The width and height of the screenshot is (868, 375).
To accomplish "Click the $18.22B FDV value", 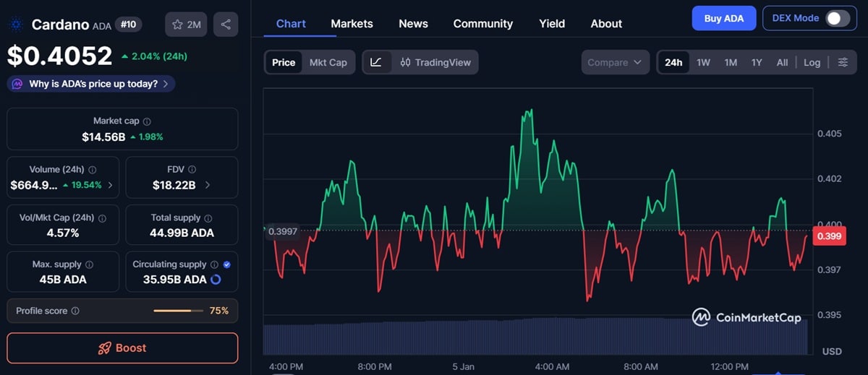I will pos(174,185).
